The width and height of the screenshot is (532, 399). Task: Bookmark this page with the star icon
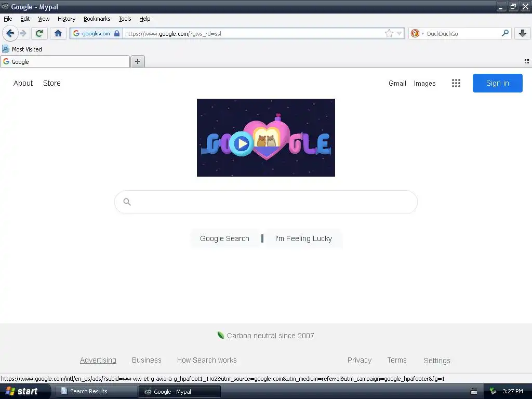pos(389,33)
